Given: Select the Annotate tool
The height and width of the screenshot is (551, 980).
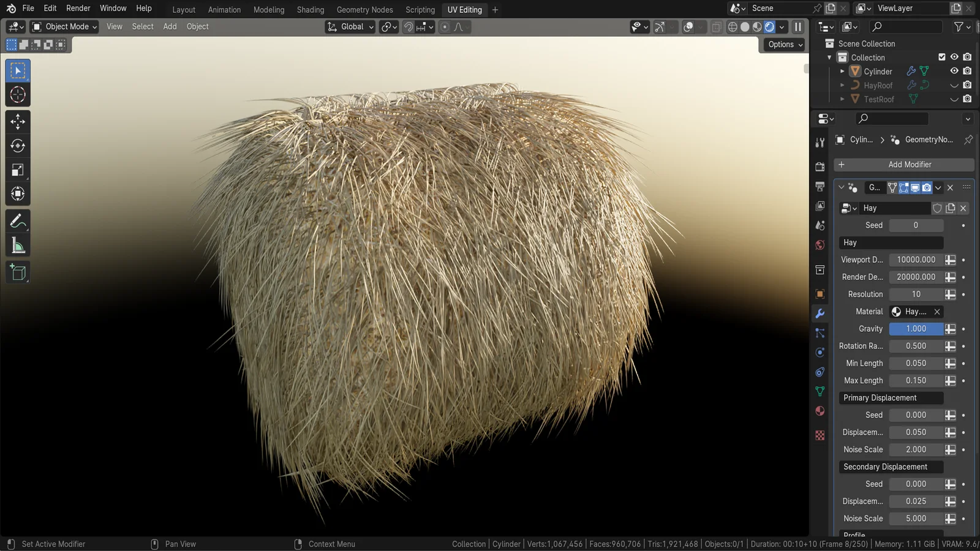Looking at the screenshot, I should tap(18, 220).
